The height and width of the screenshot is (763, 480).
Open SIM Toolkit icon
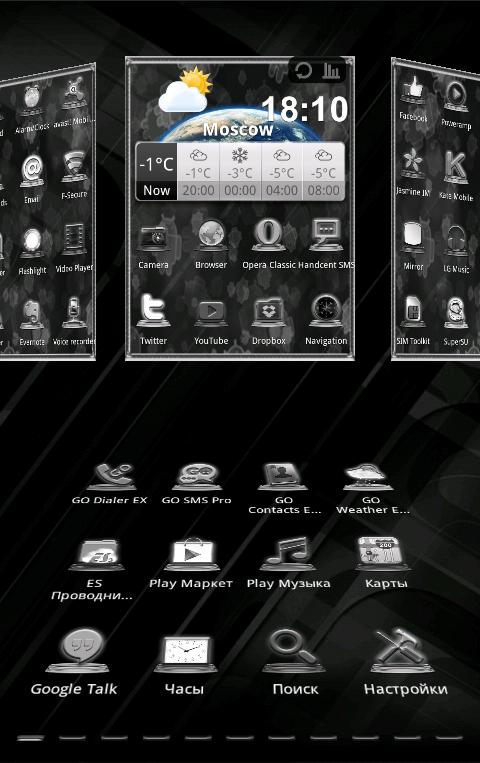413,312
